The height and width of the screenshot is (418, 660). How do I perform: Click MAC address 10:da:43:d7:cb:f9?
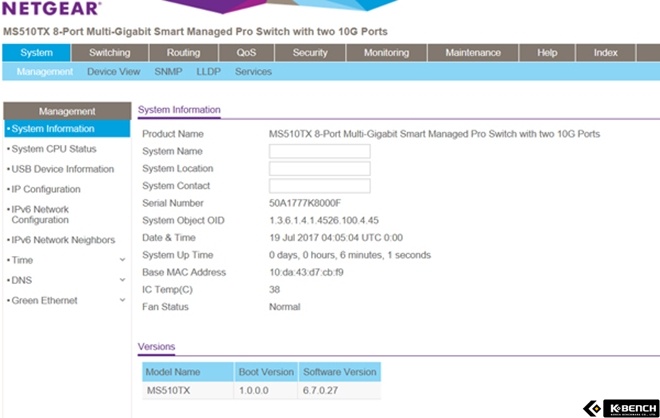(x=306, y=272)
